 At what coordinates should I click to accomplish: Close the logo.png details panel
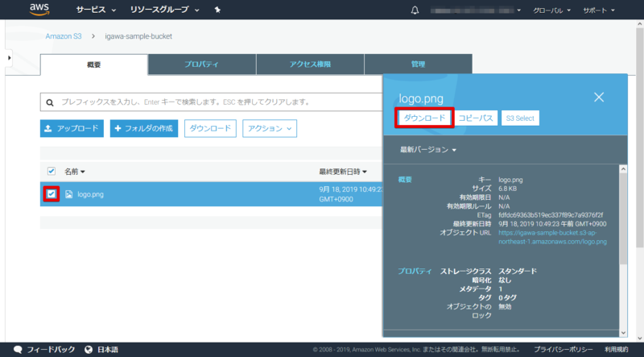599,97
